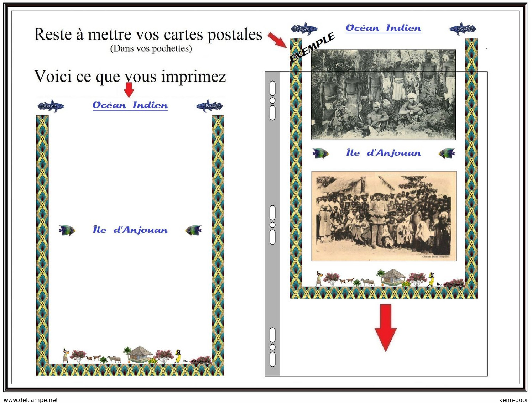Click the yellow dancer figure on the printed page
The image size is (532, 403).
(178, 356)
